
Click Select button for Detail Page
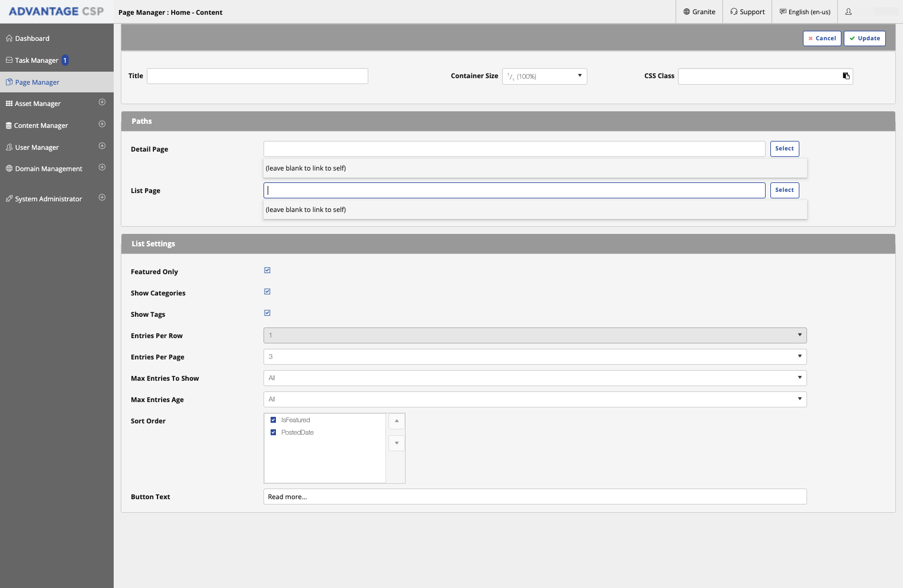pos(785,149)
